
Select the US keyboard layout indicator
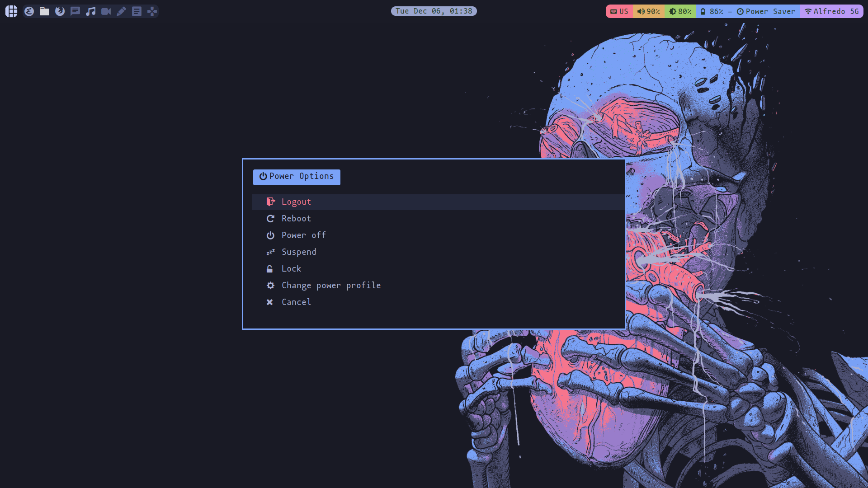tap(619, 11)
